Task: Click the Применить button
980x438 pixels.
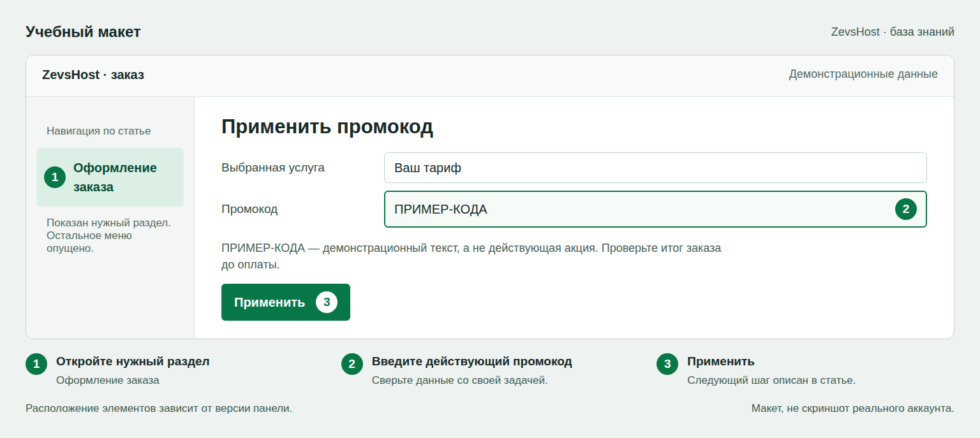Action: coord(285,302)
